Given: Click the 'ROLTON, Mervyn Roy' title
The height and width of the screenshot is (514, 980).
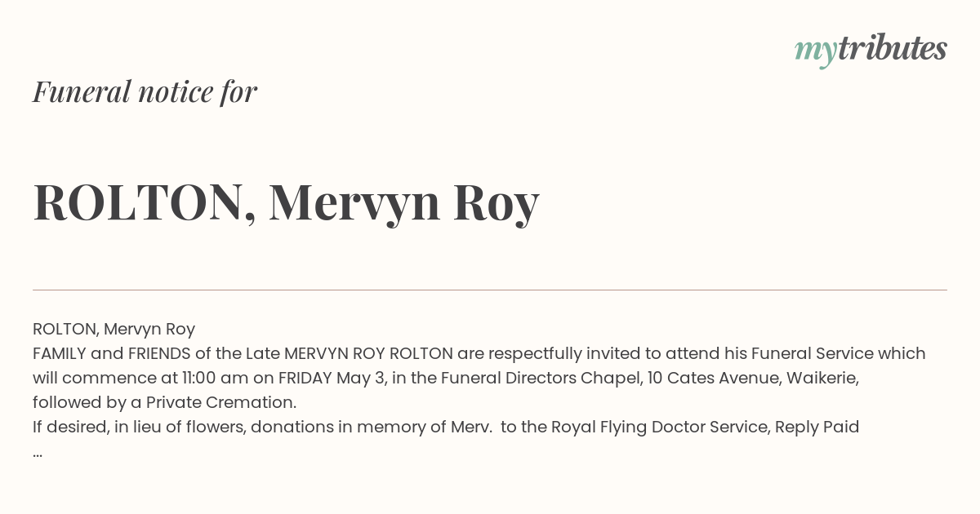Looking at the screenshot, I should click(286, 202).
